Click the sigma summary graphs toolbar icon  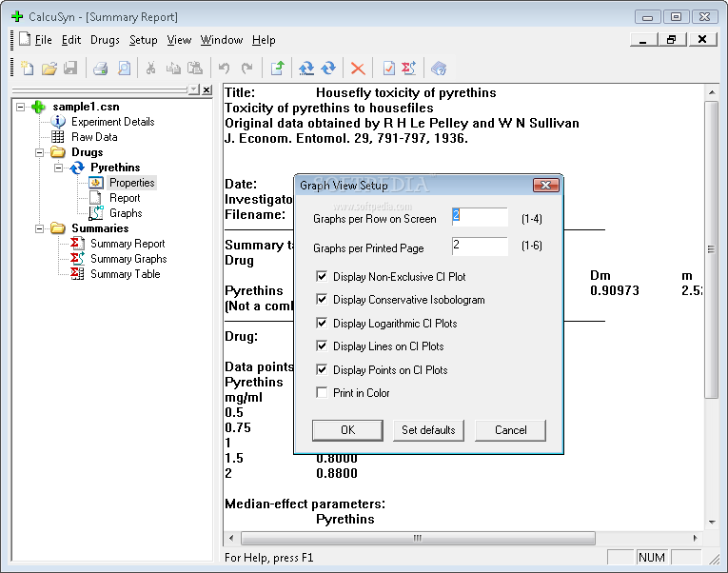pos(408,69)
